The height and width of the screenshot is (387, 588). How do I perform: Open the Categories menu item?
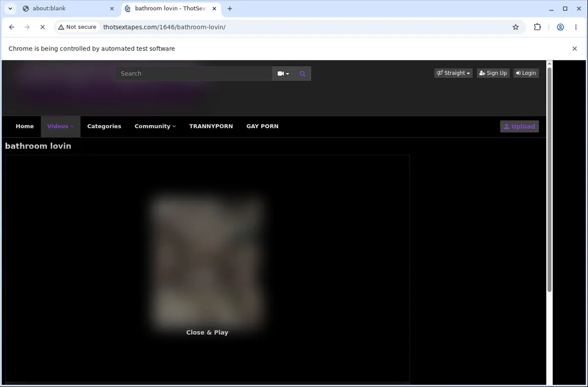(104, 126)
